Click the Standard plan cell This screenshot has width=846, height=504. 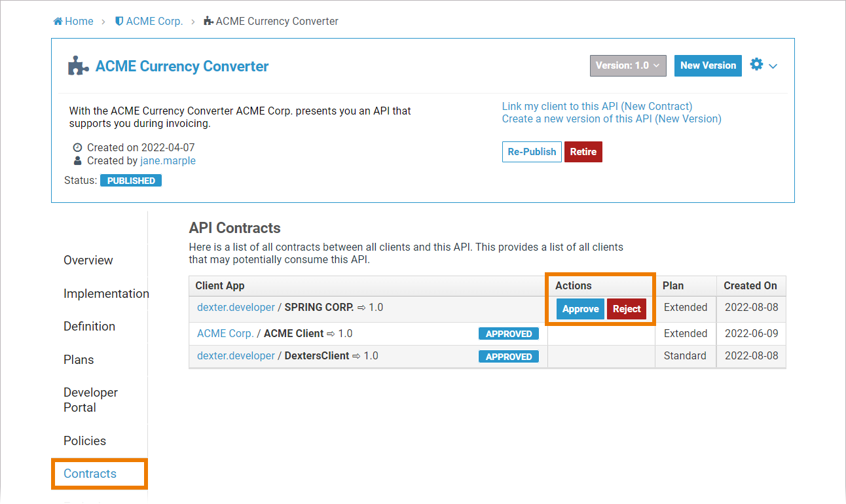[685, 355]
